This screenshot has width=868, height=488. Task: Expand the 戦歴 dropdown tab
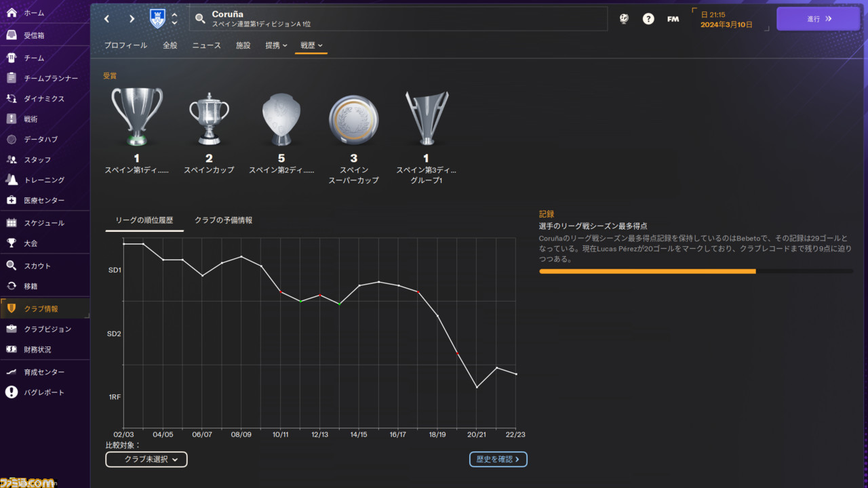(311, 45)
